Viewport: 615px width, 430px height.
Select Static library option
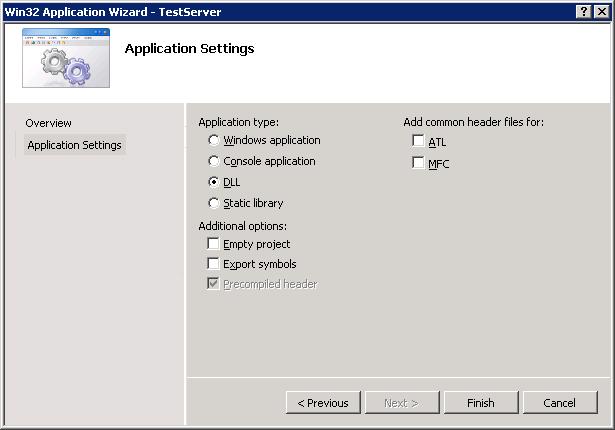(214, 203)
